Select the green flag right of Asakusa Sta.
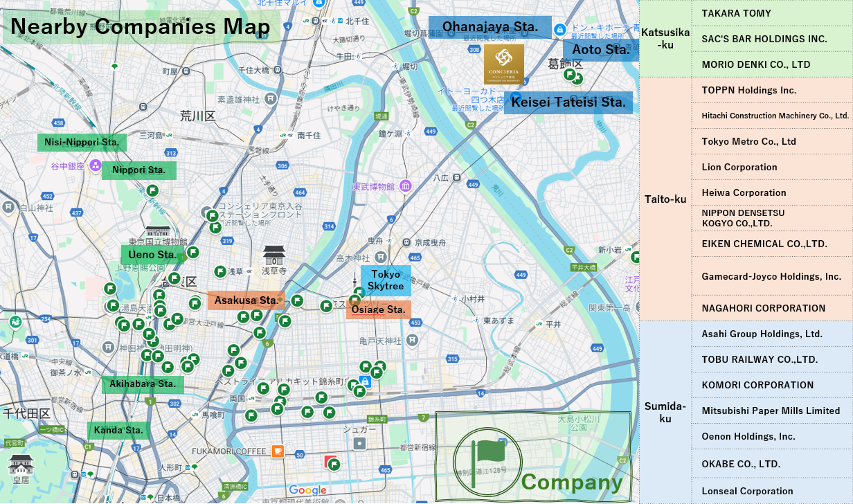This screenshot has width=853, height=504. click(x=297, y=300)
